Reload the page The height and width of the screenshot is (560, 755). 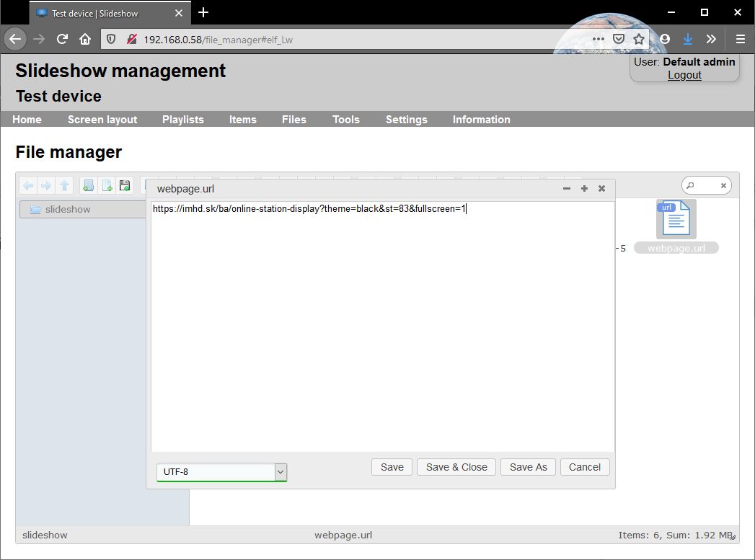62,39
